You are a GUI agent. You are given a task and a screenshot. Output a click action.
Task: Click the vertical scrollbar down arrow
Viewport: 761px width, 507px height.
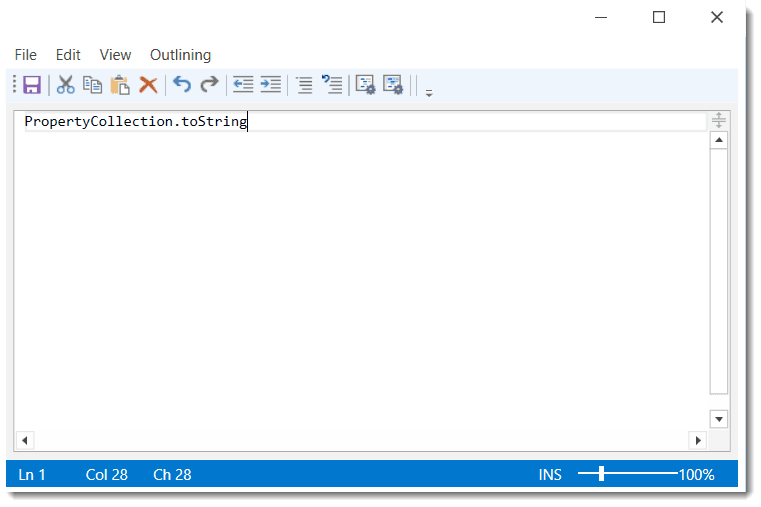[718, 419]
